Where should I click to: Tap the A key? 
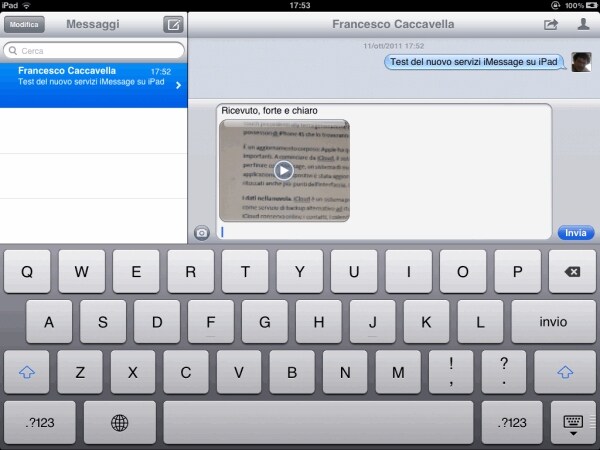49,322
